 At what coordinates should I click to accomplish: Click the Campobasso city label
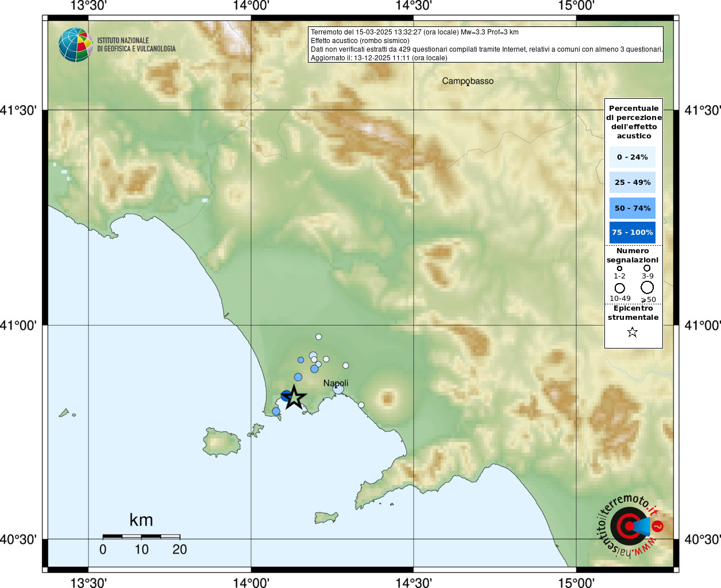[468, 81]
